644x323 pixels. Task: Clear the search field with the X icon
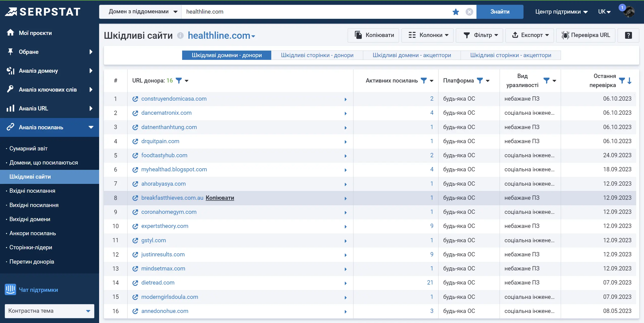click(469, 12)
